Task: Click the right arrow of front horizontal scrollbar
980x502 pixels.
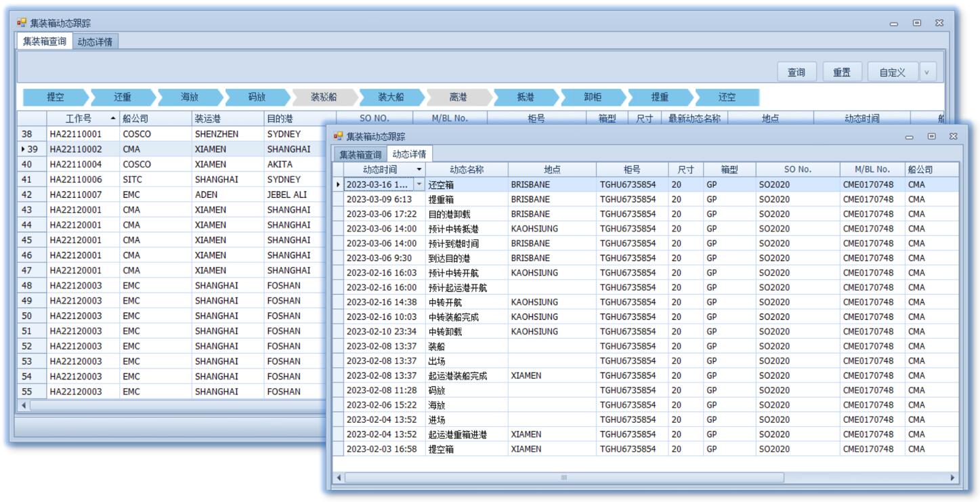Action: click(x=954, y=478)
